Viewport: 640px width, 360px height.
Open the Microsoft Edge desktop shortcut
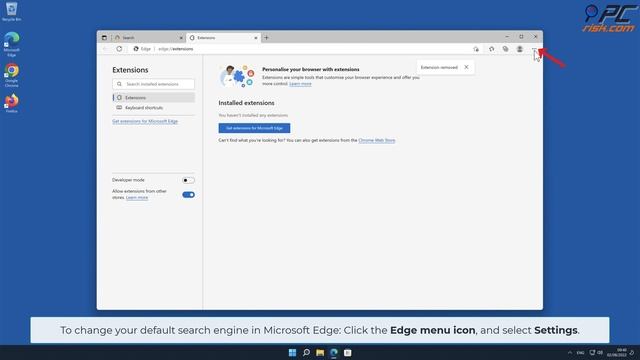pos(11,44)
